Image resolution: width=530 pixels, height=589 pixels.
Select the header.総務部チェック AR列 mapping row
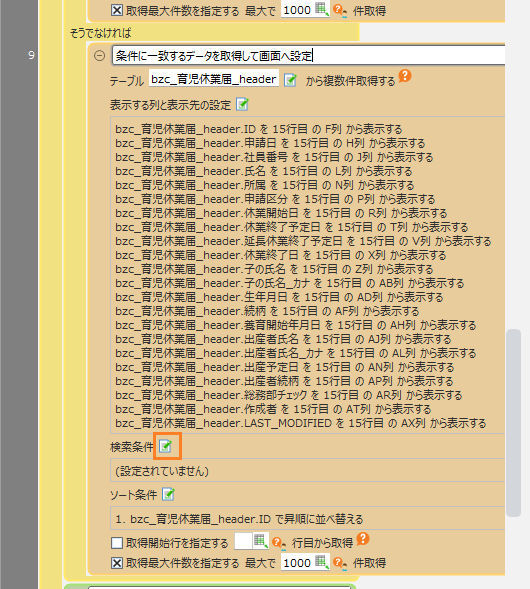(288, 396)
